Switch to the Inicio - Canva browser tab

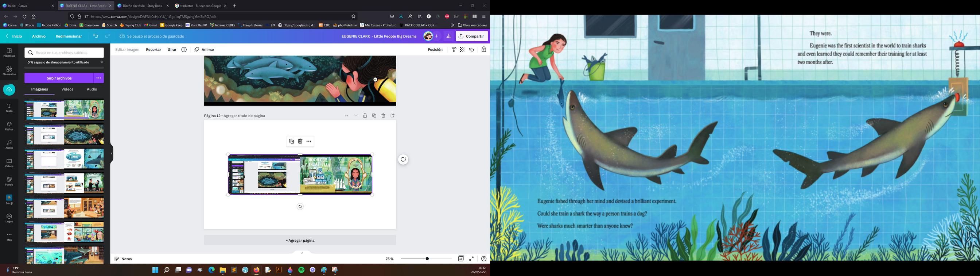(x=28, y=6)
